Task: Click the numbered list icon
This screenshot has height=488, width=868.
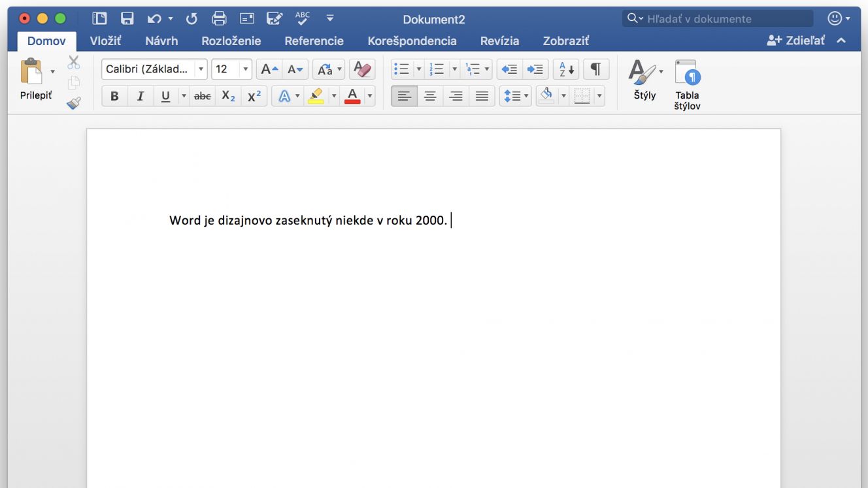Action: click(x=437, y=69)
